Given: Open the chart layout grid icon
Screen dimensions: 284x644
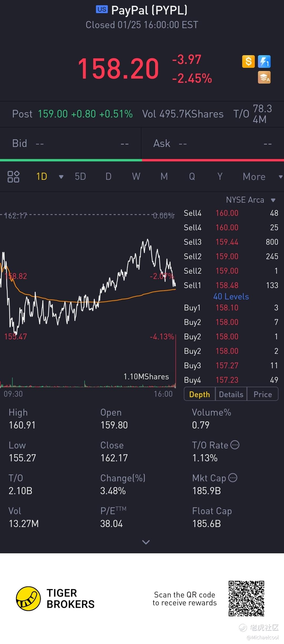Looking at the screenshot, I should [13, 177].
